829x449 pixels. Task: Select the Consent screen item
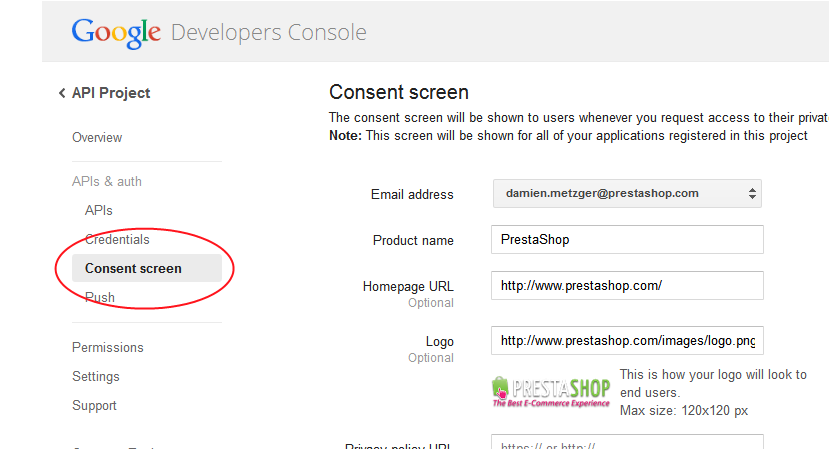tap(146, 268)
